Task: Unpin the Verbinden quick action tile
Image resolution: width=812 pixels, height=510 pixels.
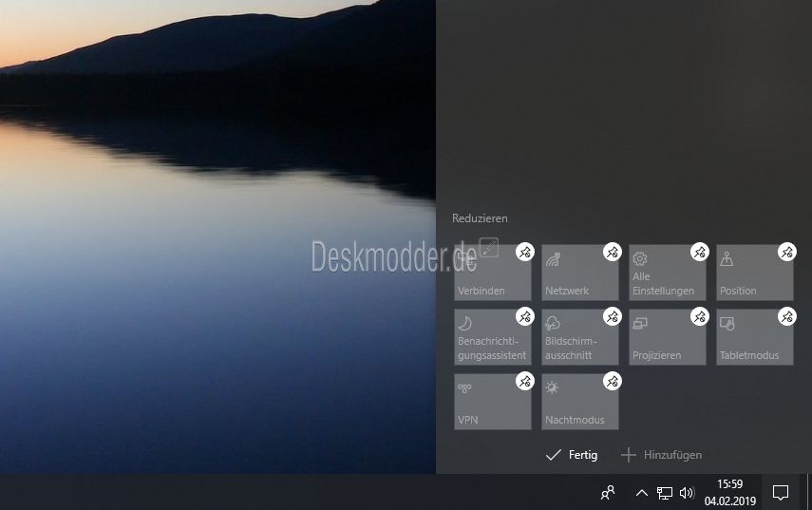Action: tap(525, 252)
